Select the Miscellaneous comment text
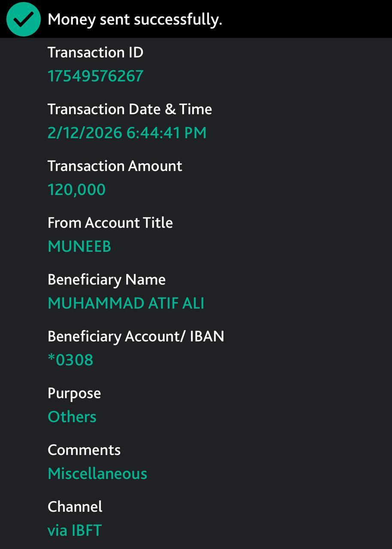 point(97,474)
